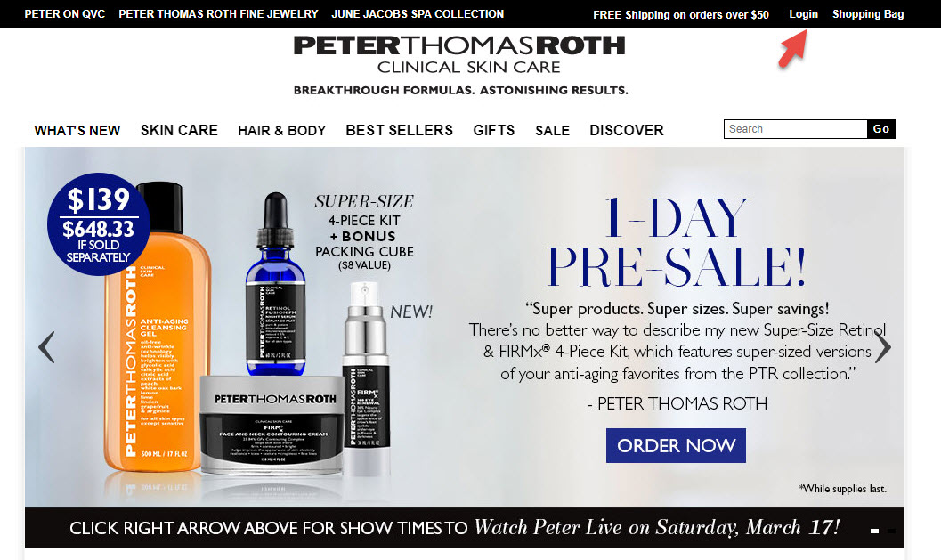This screenshot has height=560, width=941.
Task: Open the Login link
Action: [803, 14]
